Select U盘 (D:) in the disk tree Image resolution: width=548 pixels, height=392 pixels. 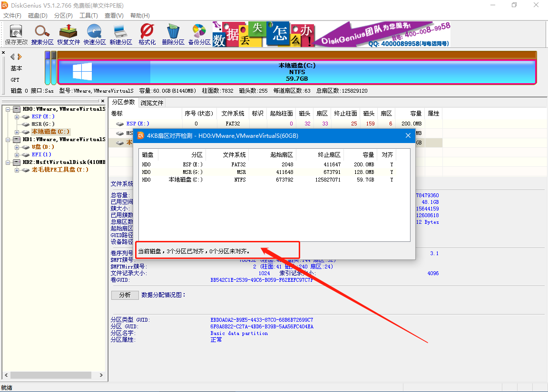tap(43, 147)
